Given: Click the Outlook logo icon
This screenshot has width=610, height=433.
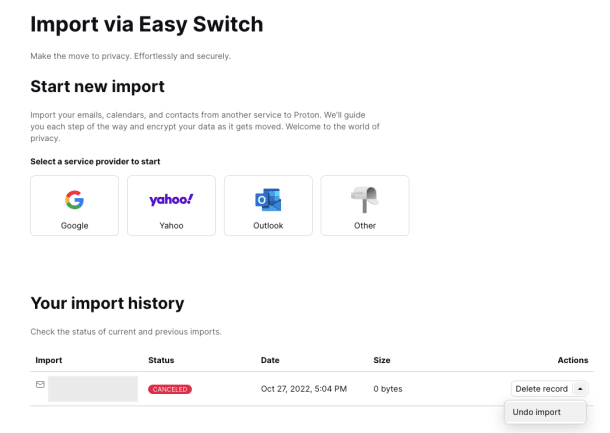Looking at the screenshot, I should [x=268, y=200].
